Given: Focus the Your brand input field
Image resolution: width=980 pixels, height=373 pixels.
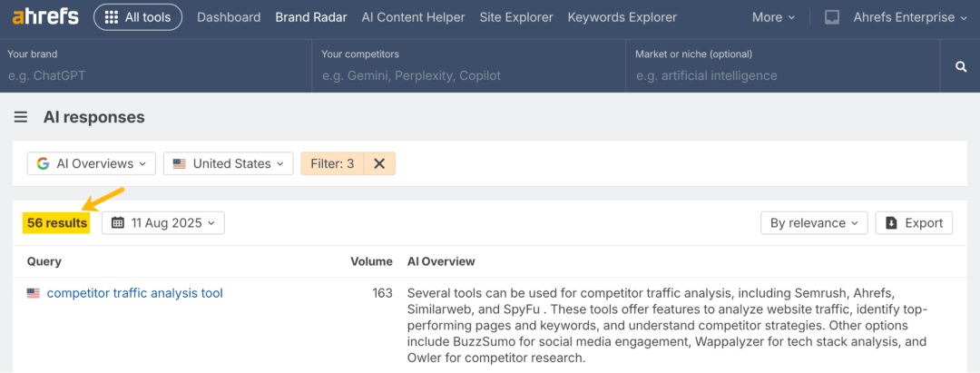Looking at the screenshot, I should [156, 75].
